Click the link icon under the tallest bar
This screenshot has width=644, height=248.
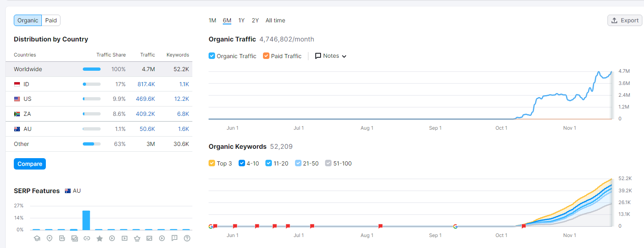[x=87, y=238]
